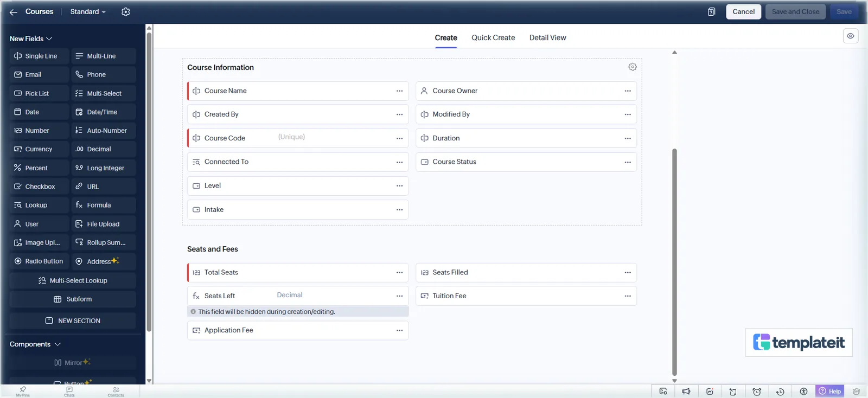This screenshot has height=398, width=868.
Task: Click the Save and Close button
Action: [795, 12]
